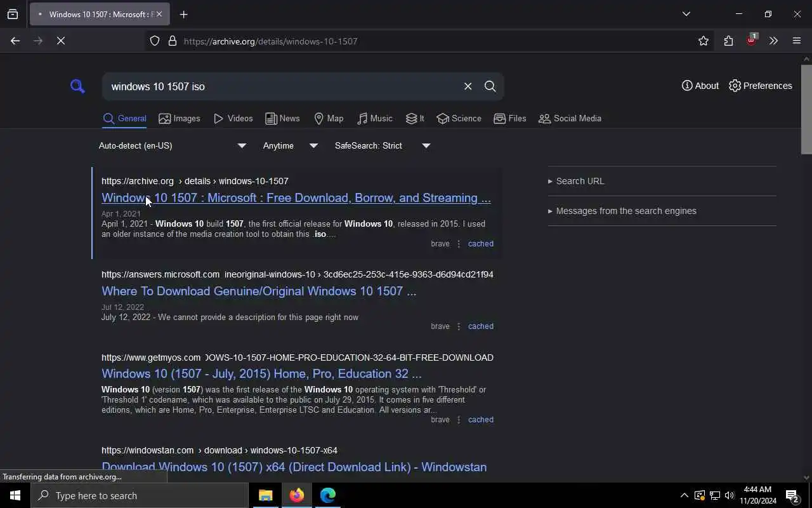Image resolution: width=812 pixels, height=508 pixels.
Task: Open the Windows Start menu
Action: coord(15,495)
